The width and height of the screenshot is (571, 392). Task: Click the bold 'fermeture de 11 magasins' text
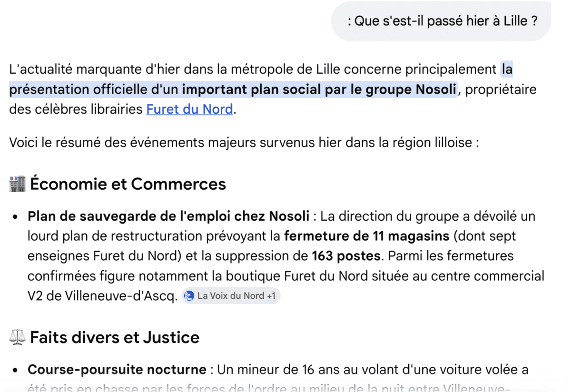(x=367, y=236)
